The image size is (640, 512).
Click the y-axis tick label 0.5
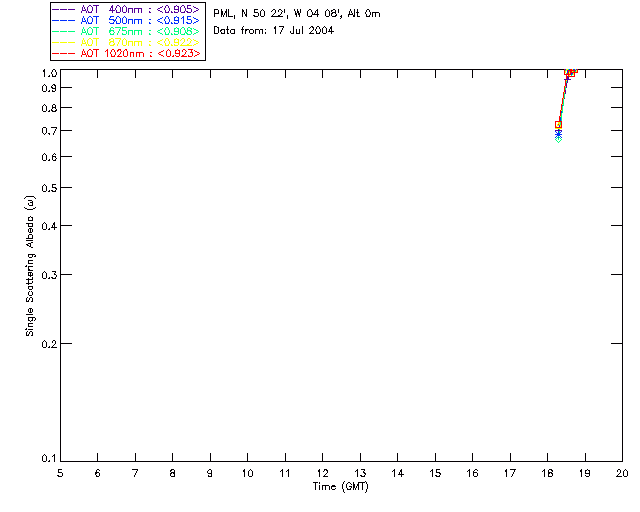point(49,188)
